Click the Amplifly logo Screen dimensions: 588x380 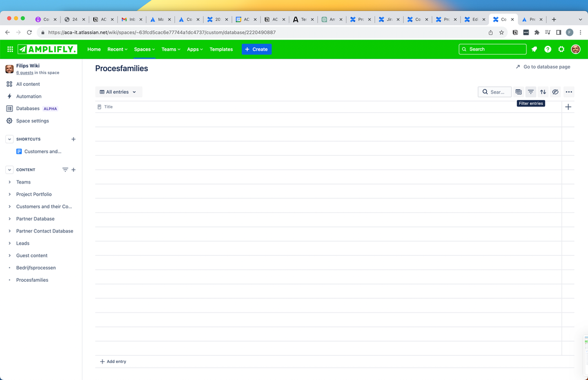47,49
